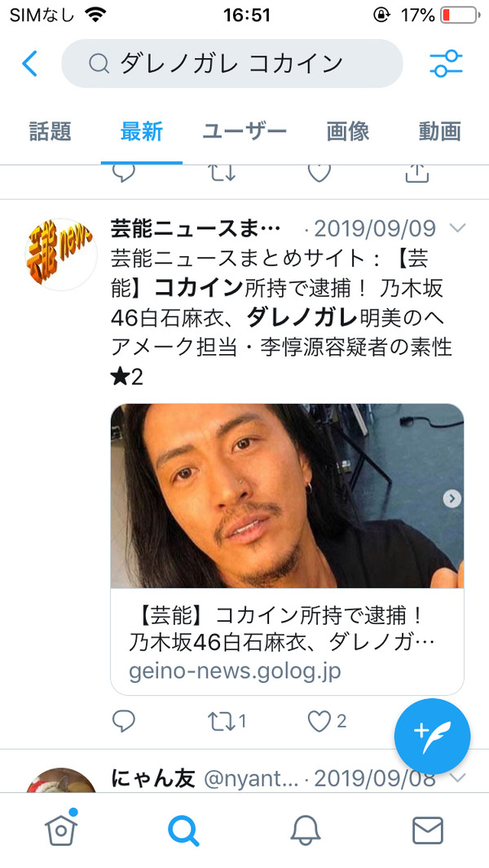Like the partially visible top tweet
The image size is (489, 868).
(x=319, y=173)
